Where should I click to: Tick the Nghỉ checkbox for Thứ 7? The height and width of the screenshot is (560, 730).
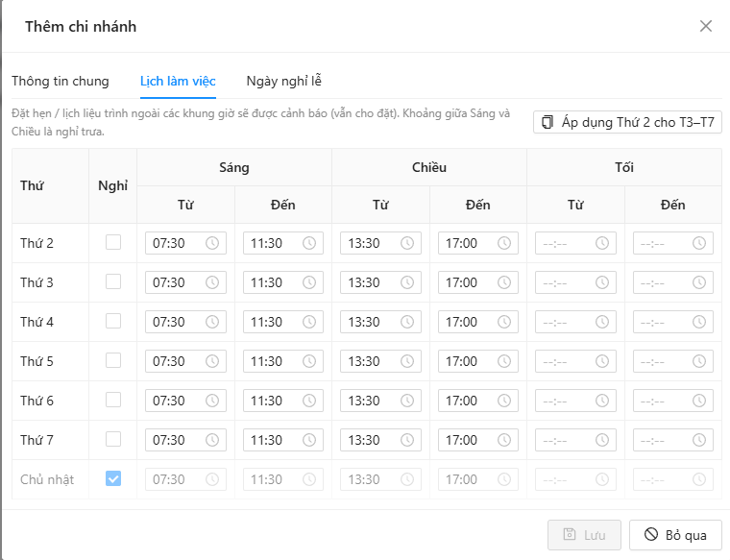pos(113,439)
